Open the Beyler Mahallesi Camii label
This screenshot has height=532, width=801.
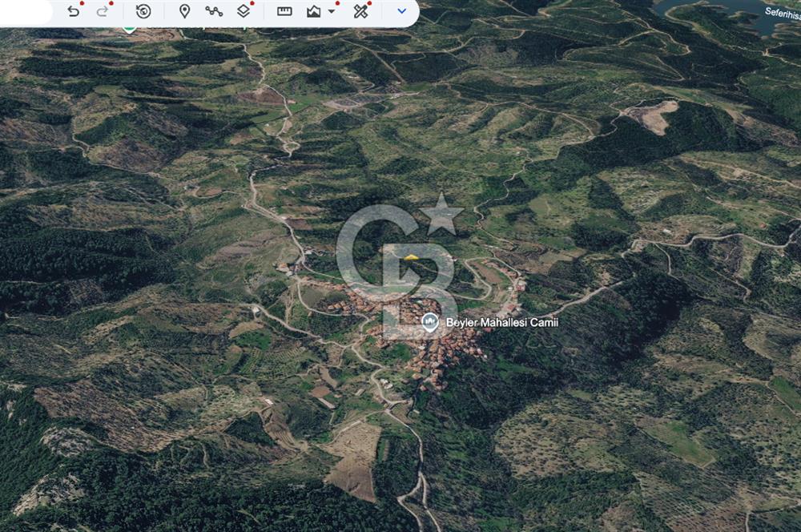[x=501, y=322]
